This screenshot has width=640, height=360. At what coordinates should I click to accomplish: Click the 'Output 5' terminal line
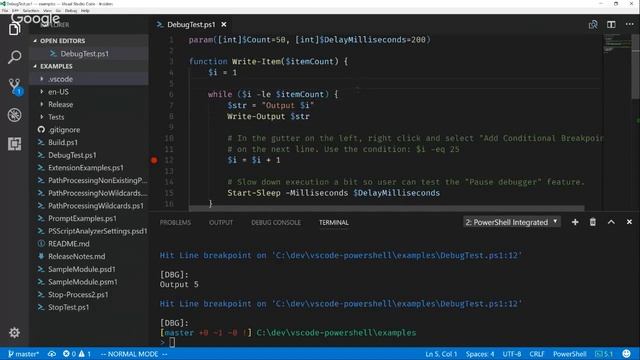179,284
